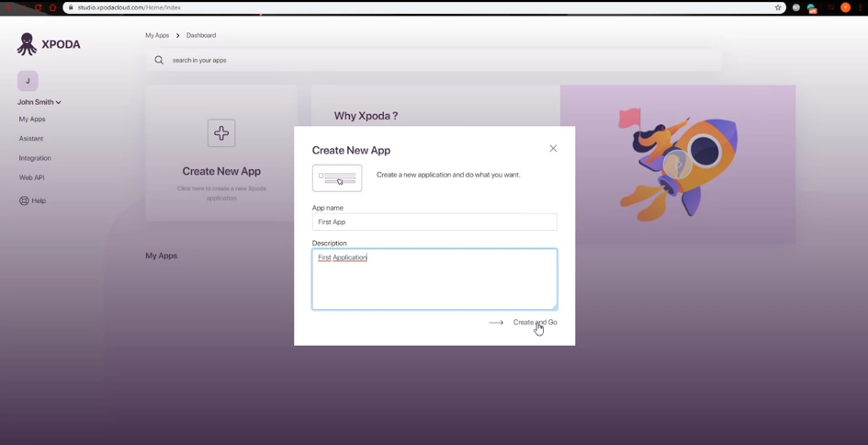
Task: Click 'Create a new application and do what you want.' text
Action: pos(448,175)
